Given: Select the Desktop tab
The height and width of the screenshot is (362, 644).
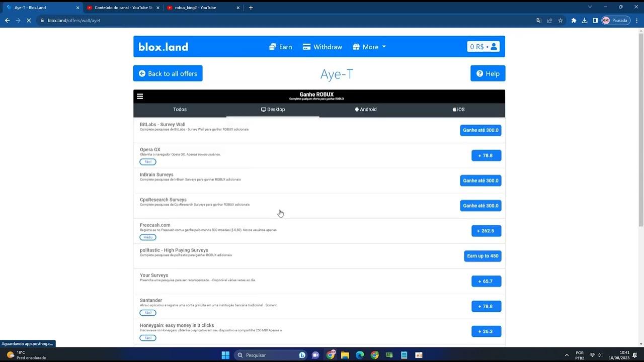Looking at the screenshot, I should coord(273,110).
